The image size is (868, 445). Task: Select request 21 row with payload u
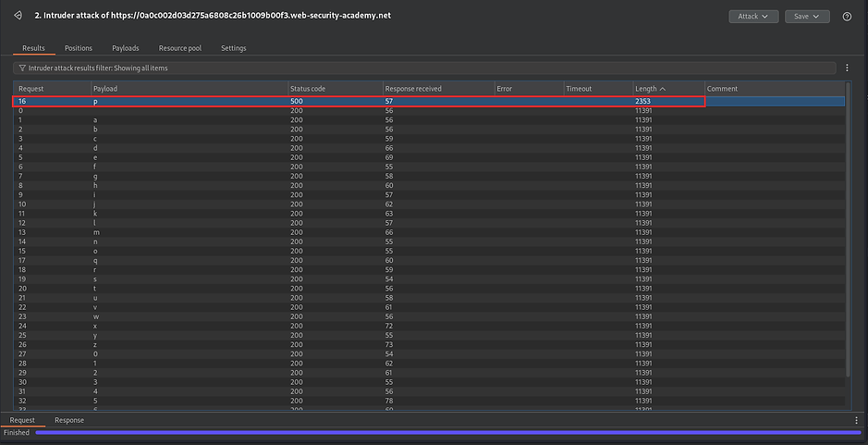430,298
